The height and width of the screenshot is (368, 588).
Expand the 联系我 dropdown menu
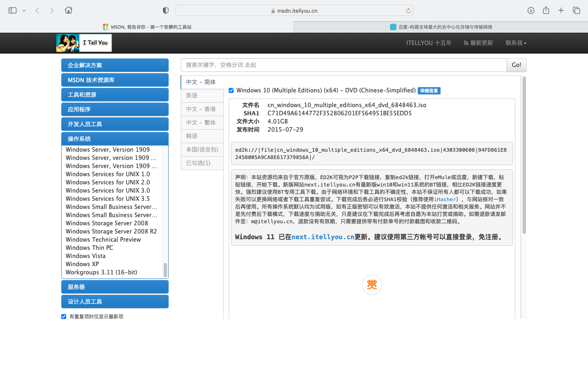pos(516,43)
